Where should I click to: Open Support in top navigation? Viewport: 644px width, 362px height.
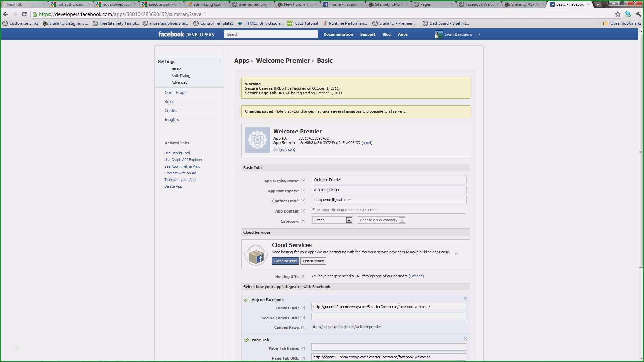click(368, 34)
